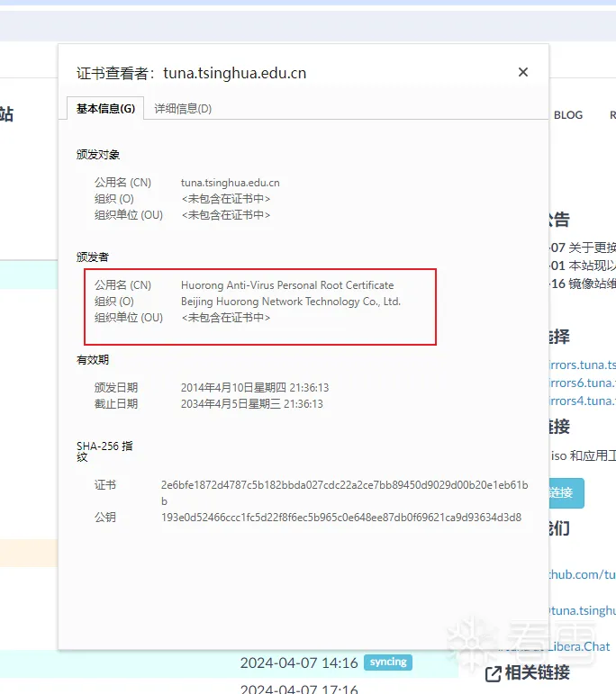Click the 2024-04-07 14:16 timestamp in the background page

[x=299, y=662]
